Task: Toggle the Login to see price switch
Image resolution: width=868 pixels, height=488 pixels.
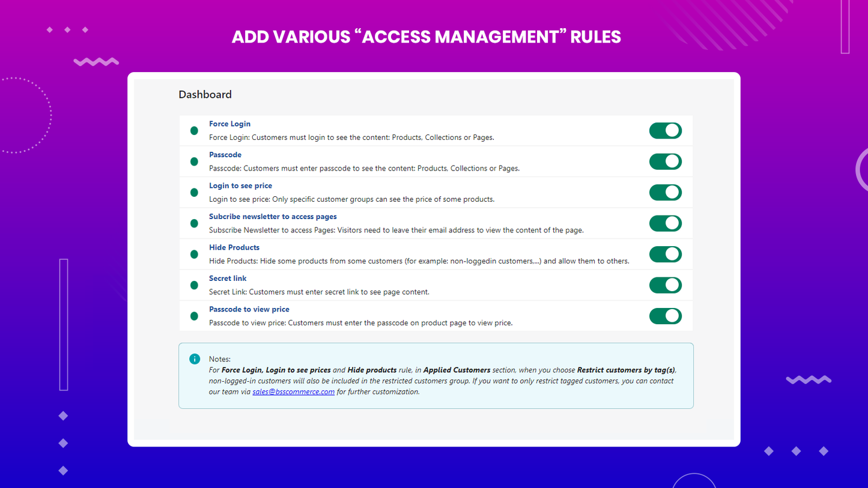Action: (x=665, y=193)
